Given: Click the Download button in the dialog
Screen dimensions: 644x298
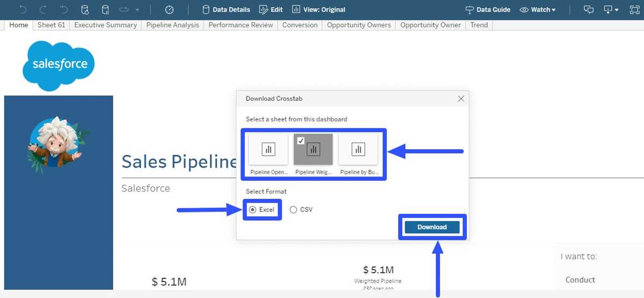Looking at the screenshot, I should 432,227.
